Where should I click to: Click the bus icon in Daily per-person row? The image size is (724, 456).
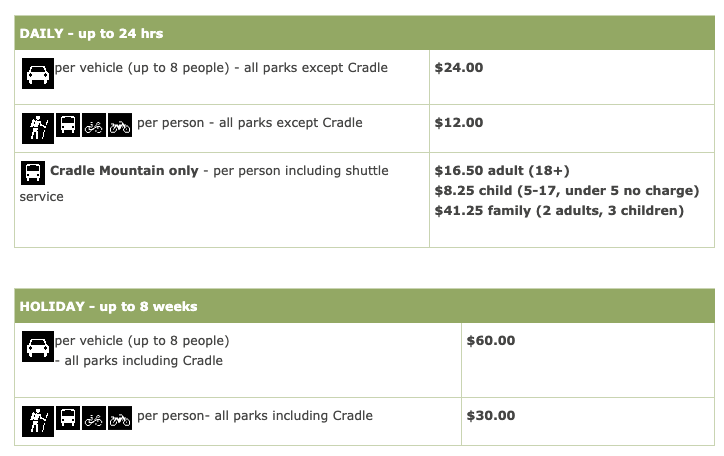68,125
